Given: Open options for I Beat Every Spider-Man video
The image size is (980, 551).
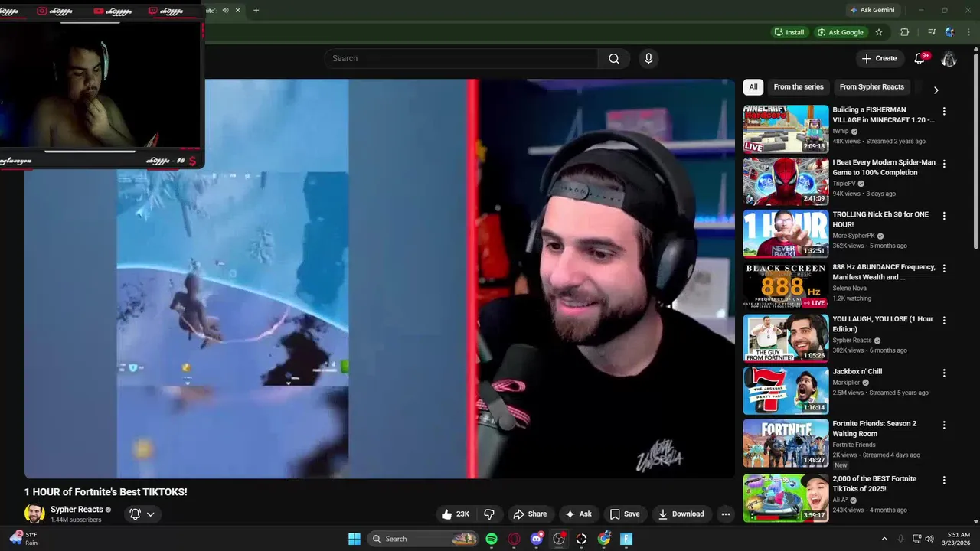Looking at the screenshot, I should click(x=944, y=164).
